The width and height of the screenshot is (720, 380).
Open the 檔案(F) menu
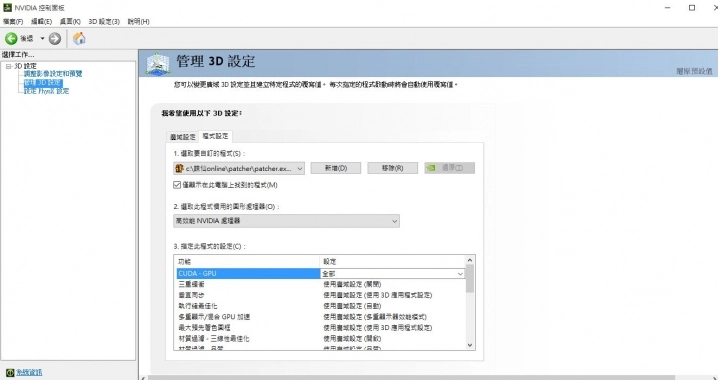point(13,22)
